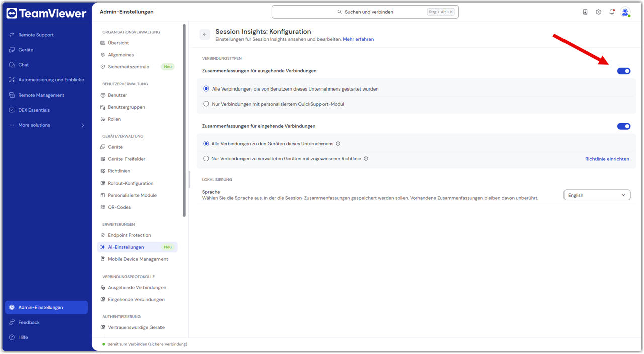Select Admin-Einstellungen in blue sidebar
This screenshot has width=644, height=354.
[x=46, y=307]
